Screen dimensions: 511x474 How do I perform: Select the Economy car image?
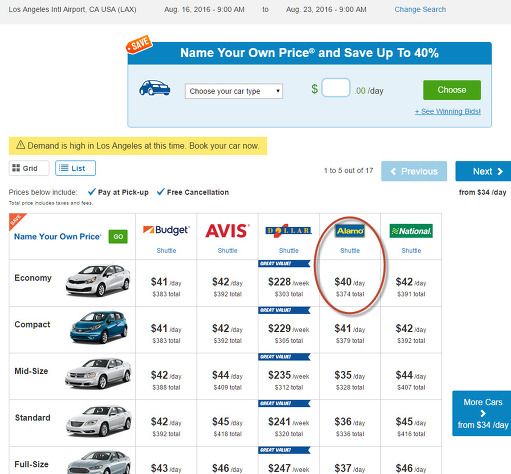coord(98,280)
